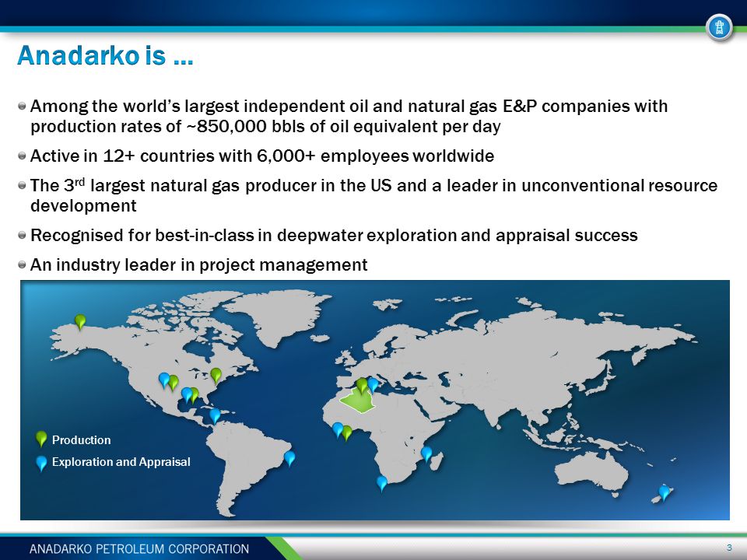
Task: Click the highlighted green Algeria country shape
Action: click(x=357, y=402)
